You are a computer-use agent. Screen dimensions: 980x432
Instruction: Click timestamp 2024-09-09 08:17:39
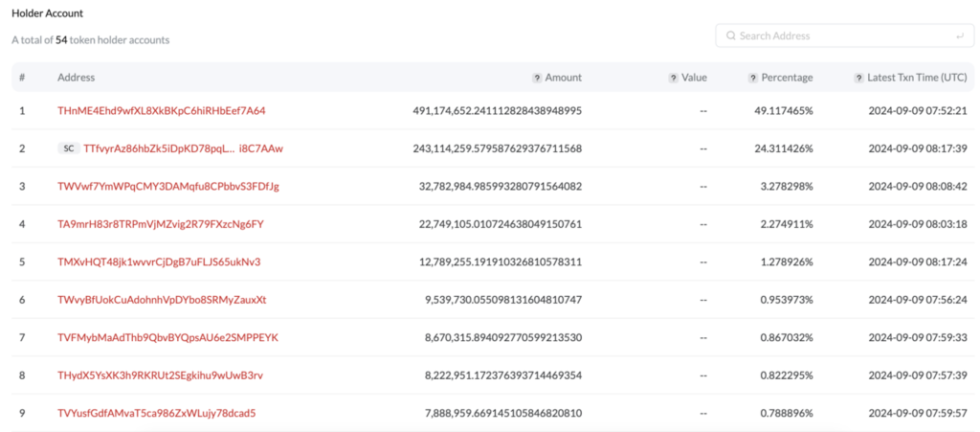pyautogui.click(x=918, y=148)
